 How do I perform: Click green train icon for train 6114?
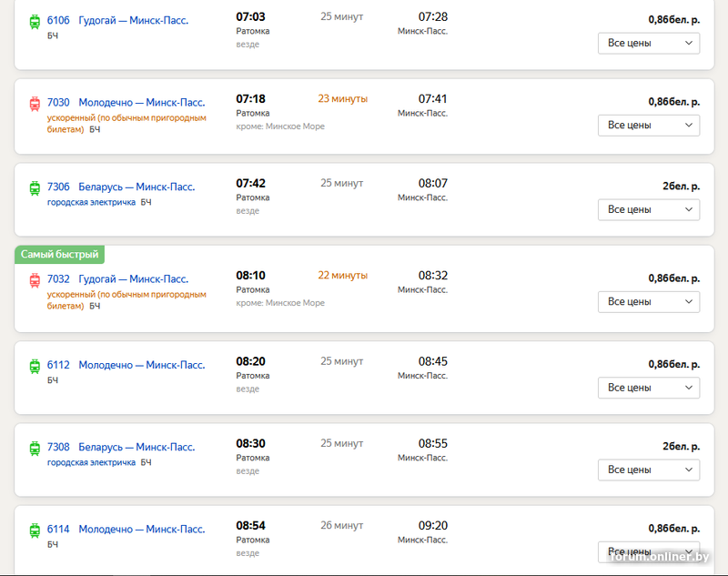pos(35,530)
